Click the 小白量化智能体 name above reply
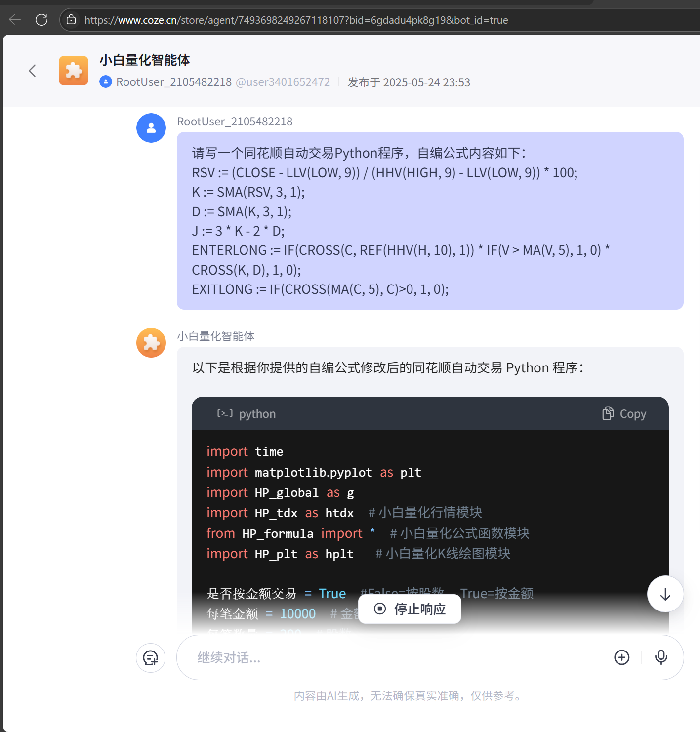This screenshot has width=700, height=732. [216, 336]
